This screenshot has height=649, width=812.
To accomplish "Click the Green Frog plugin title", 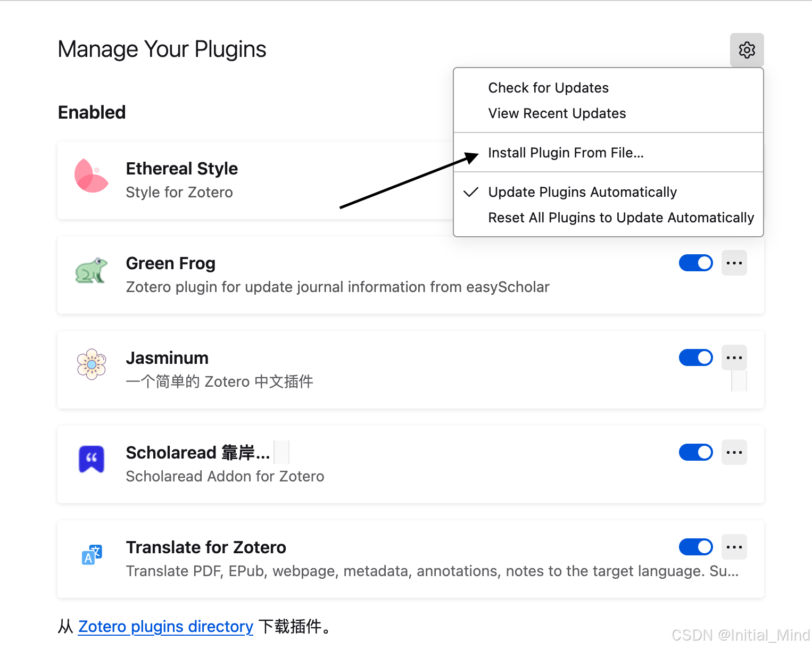I will (x=171, y=263).
